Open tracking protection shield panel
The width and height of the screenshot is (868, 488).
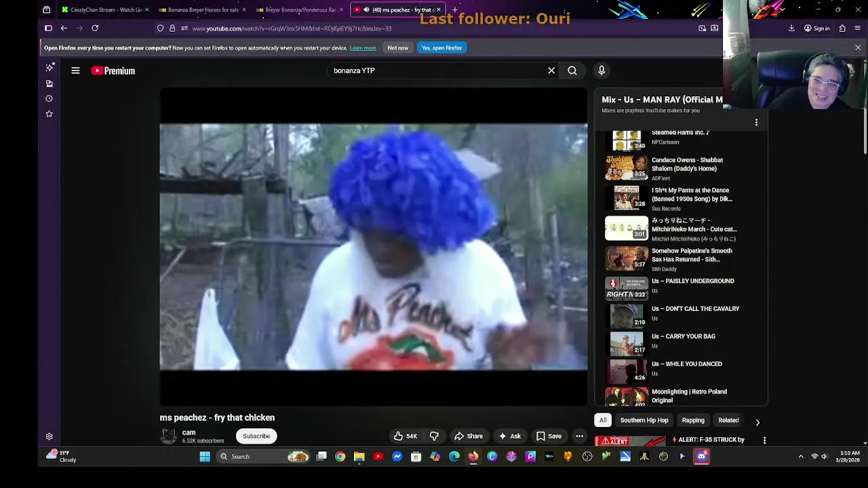160,28
